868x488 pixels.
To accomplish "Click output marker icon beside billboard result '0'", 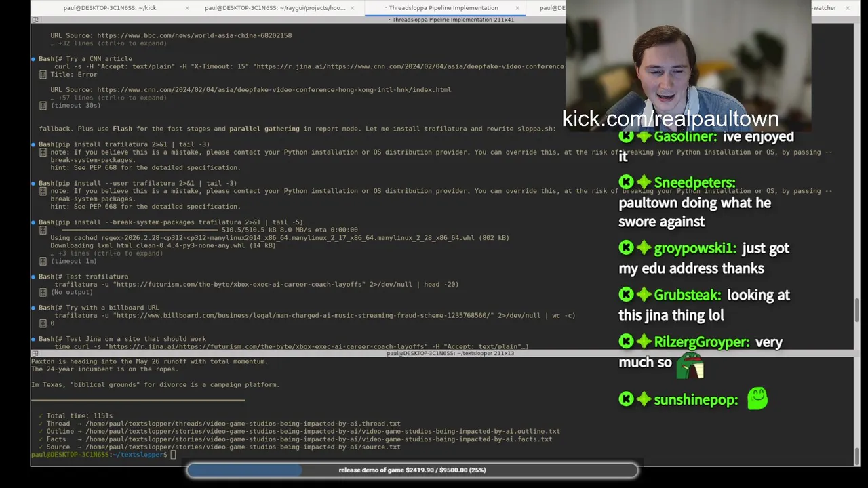I will point(43,324).
